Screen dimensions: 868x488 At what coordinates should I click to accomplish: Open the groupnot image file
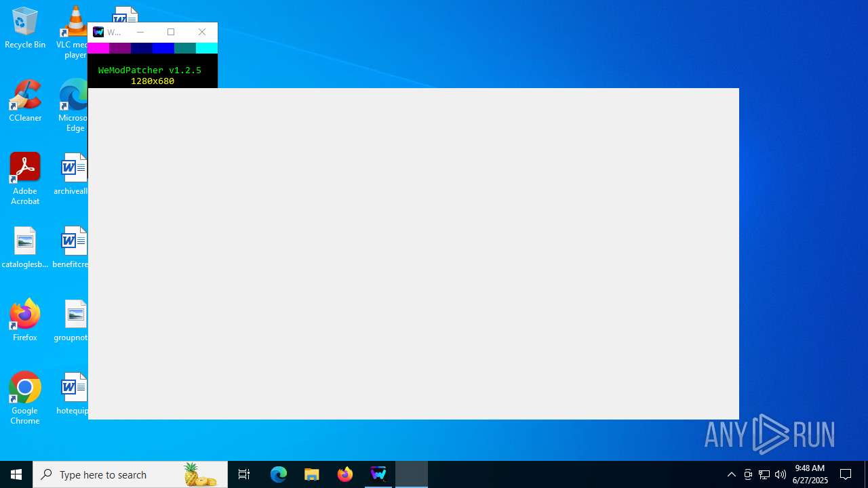point(71,321)
